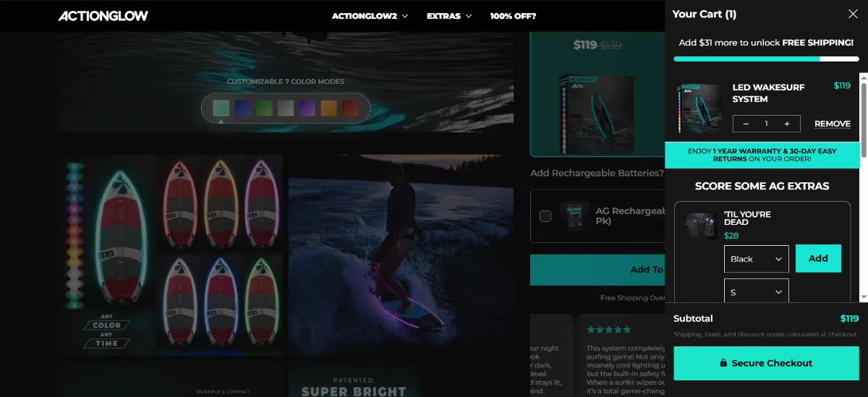Select the blue color mode swatch
The width and height of the screenshot is (868, 397).
click(243, 108)
